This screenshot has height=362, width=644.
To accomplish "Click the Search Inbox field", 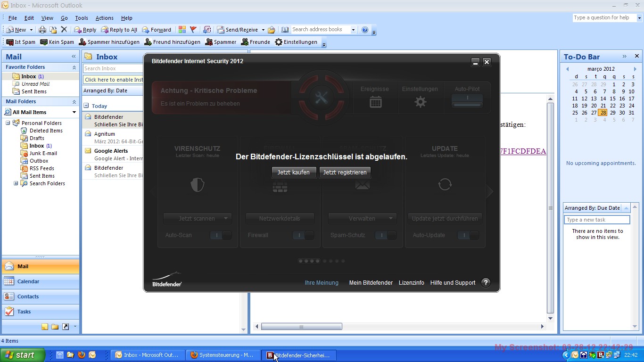I will pos(113,68).
